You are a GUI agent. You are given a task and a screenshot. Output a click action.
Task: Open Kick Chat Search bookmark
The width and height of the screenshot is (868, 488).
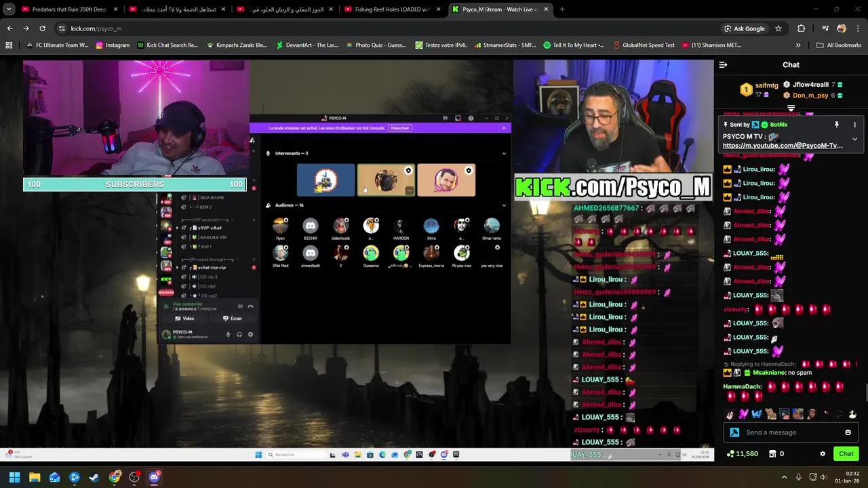pos(167,45)
